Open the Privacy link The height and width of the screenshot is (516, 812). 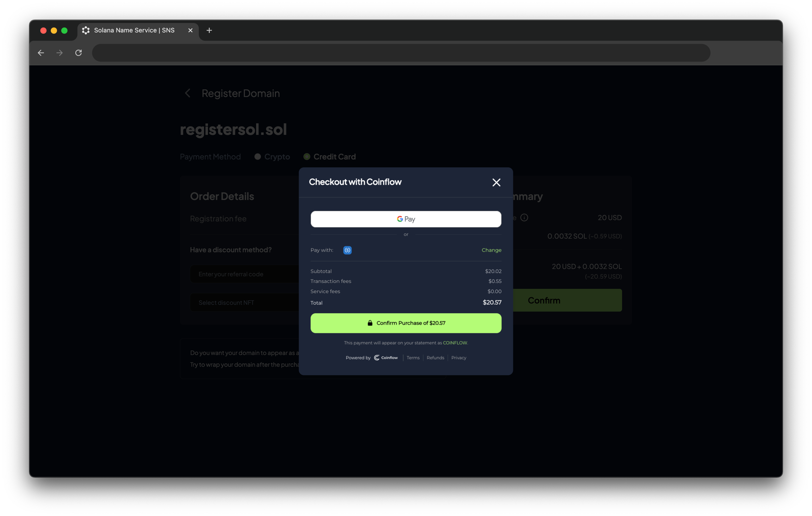[459, 358]
